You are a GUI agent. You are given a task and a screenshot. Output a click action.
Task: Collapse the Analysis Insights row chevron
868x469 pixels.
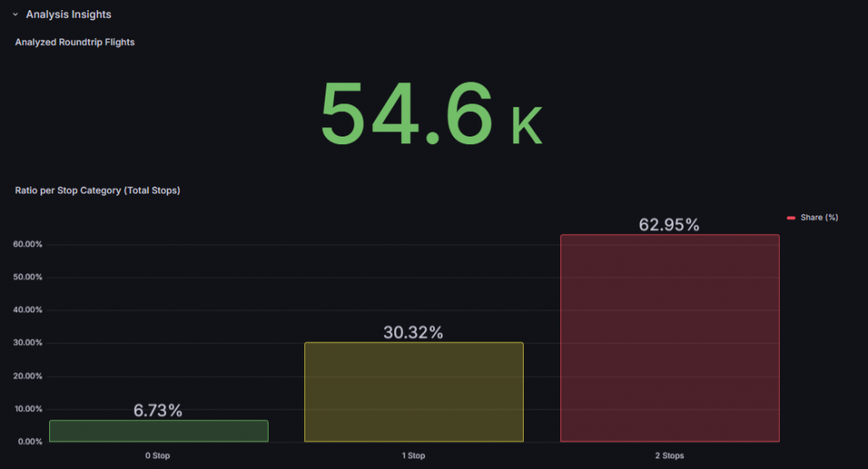15,14
